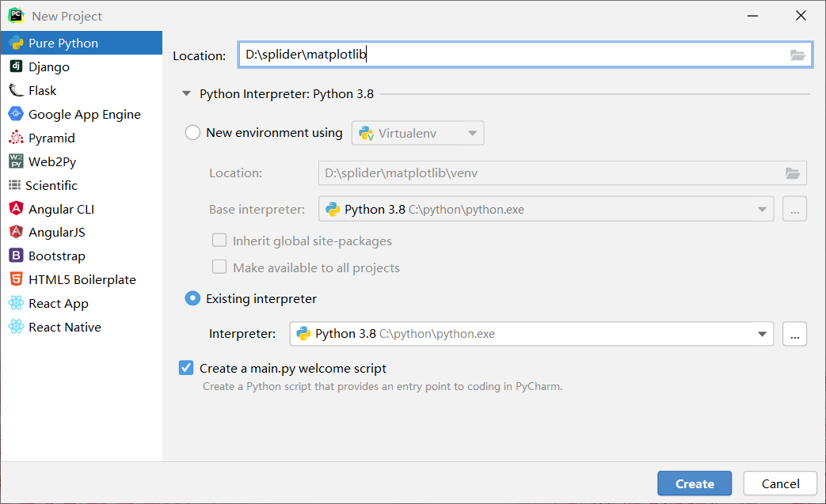Choose Django project type

[81, 66]
